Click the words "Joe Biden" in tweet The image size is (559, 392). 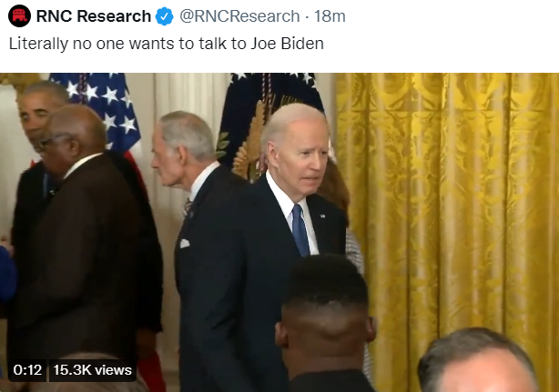click(x=287, y=44)
